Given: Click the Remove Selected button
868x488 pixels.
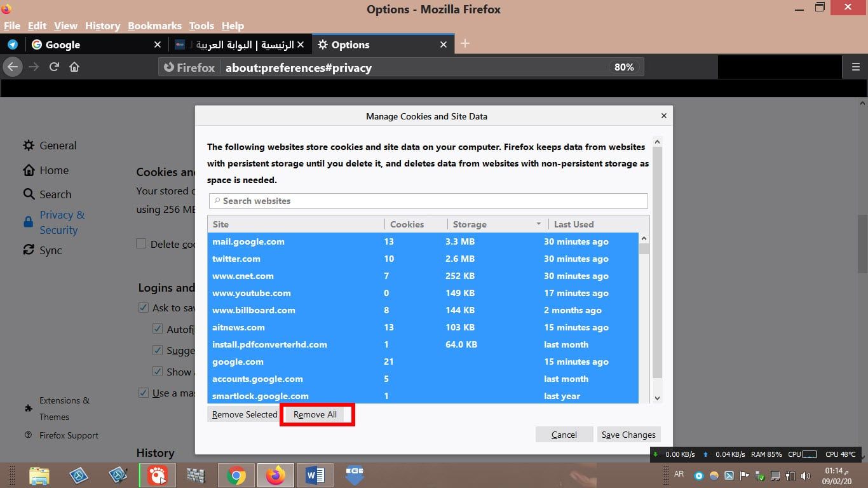Looking at the screenshot, I should tap(245, 414).
